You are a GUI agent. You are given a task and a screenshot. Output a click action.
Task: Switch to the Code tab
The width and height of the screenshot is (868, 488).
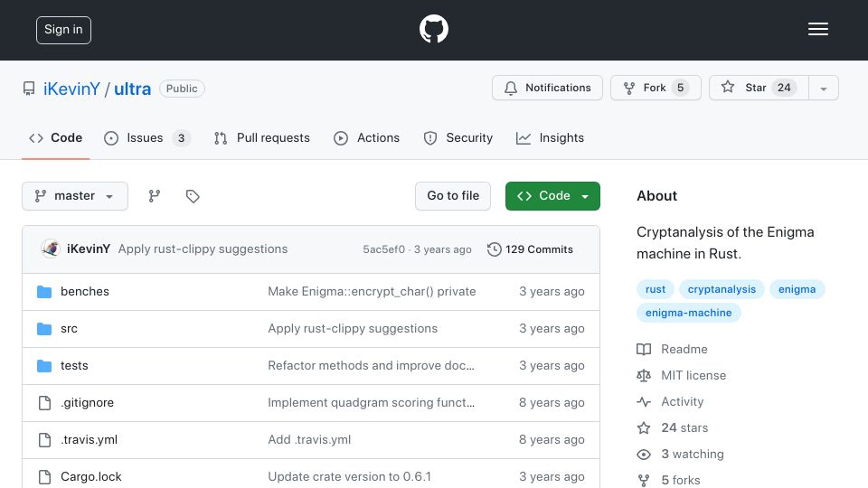pyautogui.click(x=56, y=137)
